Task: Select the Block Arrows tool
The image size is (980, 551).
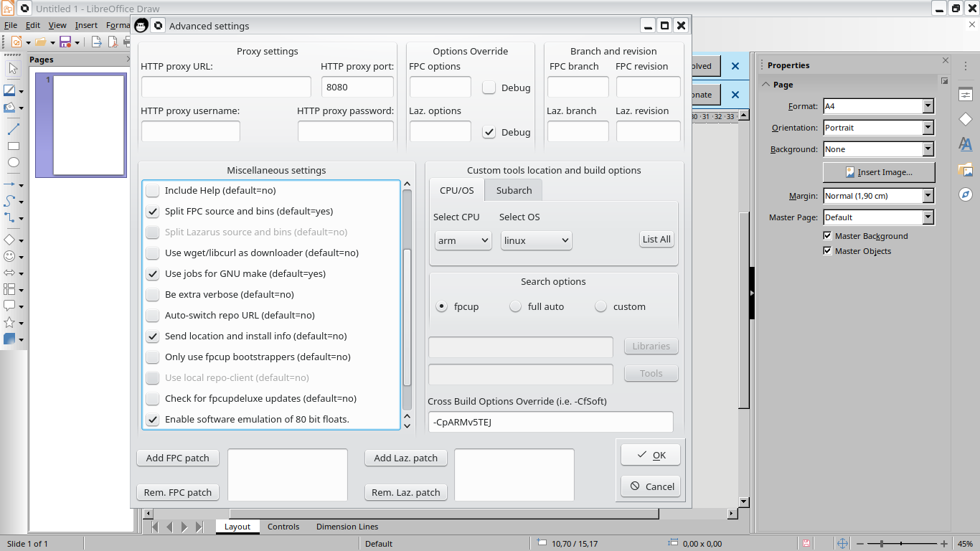Action: click(x=9, y=273)
